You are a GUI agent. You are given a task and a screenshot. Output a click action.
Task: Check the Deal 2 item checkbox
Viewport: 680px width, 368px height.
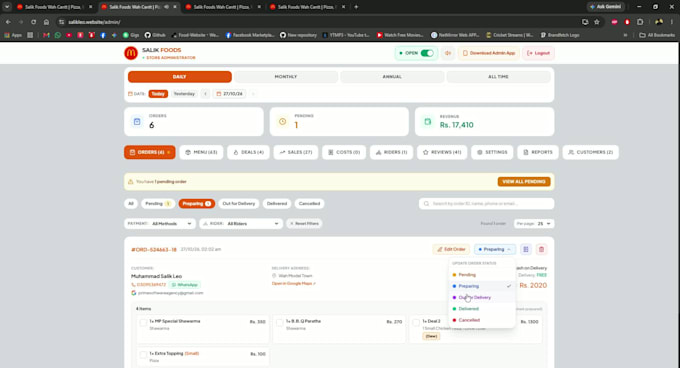416,322
